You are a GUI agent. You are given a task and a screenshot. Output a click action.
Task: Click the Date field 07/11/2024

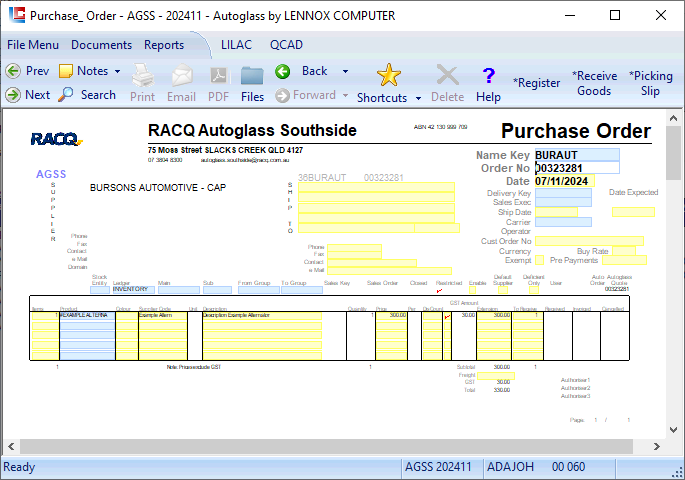click(x=565, y=181)
